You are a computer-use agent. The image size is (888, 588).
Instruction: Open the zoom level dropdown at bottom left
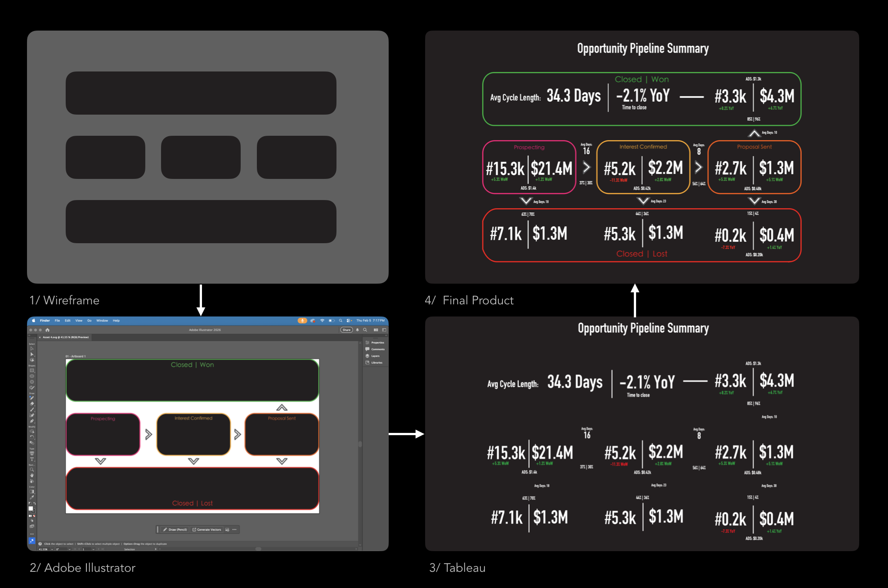click(x=51, y=549)
